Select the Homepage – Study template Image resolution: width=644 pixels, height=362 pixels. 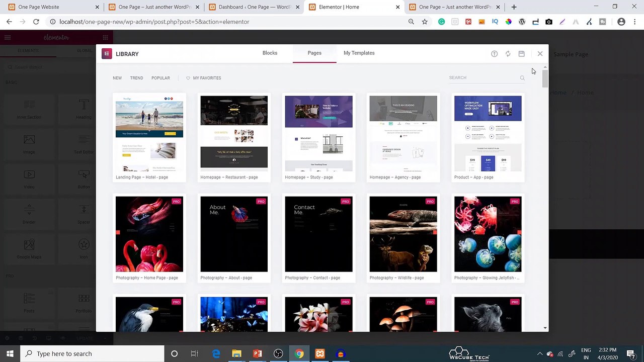coord(318,137)
